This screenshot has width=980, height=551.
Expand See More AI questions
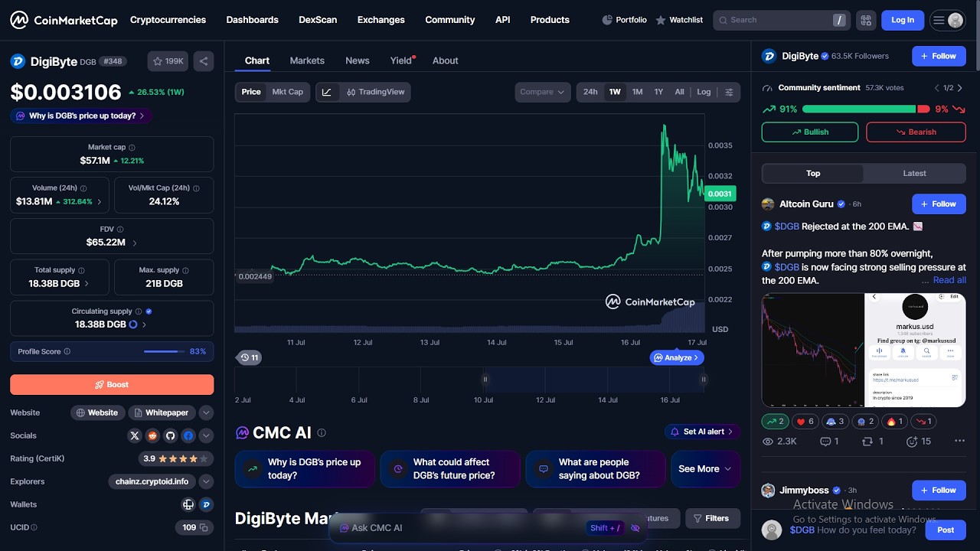pyautogui.click(x=705, y=468)
